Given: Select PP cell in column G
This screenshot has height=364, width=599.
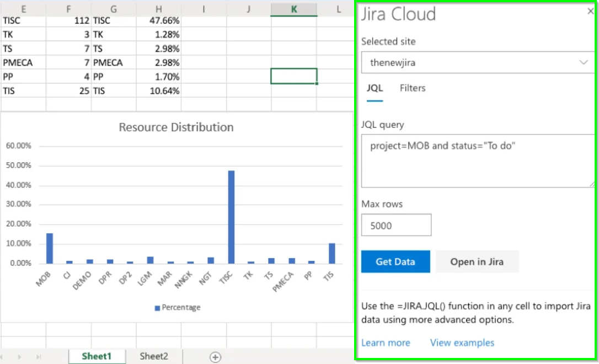Looking at the screenshot, I should [x=114, y=77].
